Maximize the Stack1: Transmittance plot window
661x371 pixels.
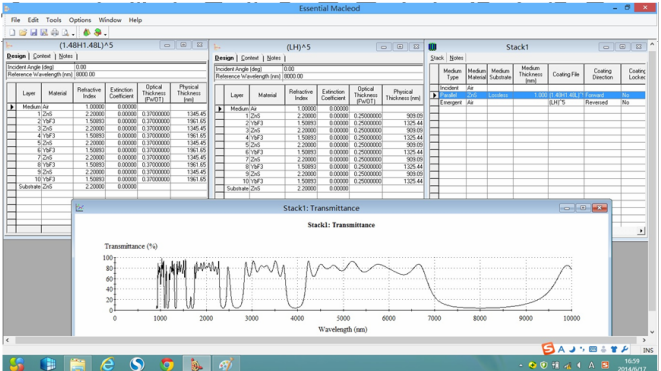tap(583, 208)
